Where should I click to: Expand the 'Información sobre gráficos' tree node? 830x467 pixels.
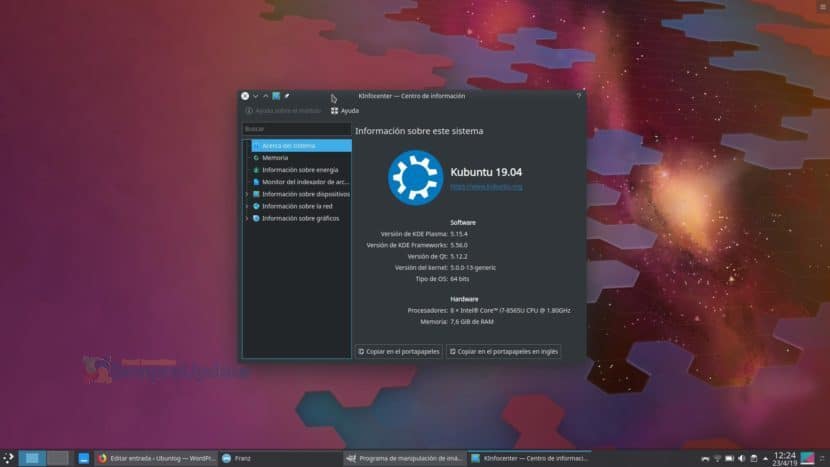point(247,219)
